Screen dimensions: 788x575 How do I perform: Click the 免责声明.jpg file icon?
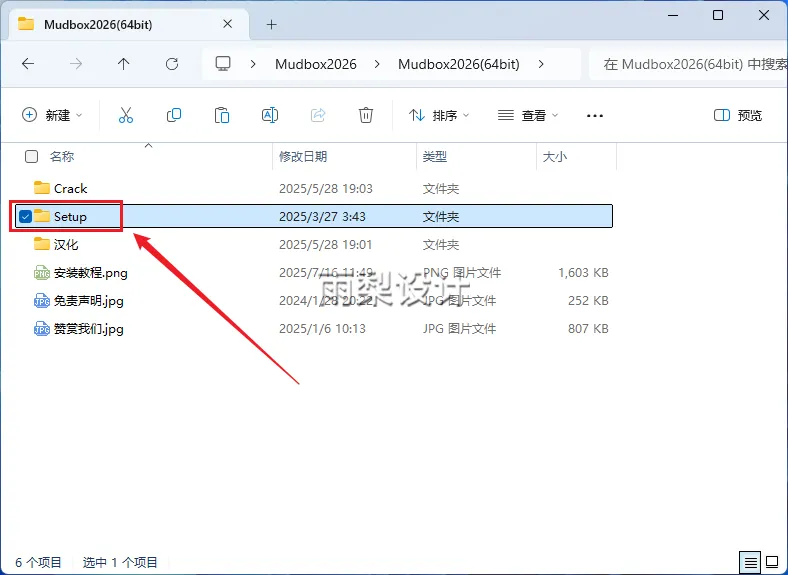coord(42,301)
